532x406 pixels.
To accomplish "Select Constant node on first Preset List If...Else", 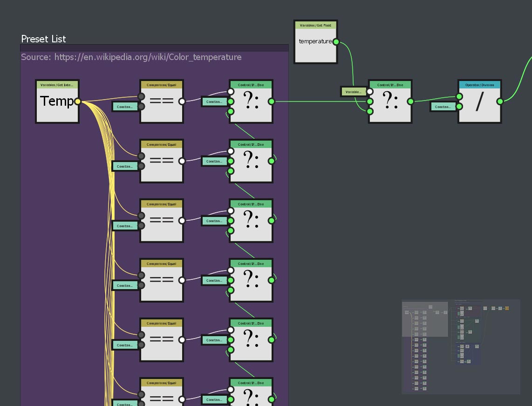I will [x=214, y=101].
